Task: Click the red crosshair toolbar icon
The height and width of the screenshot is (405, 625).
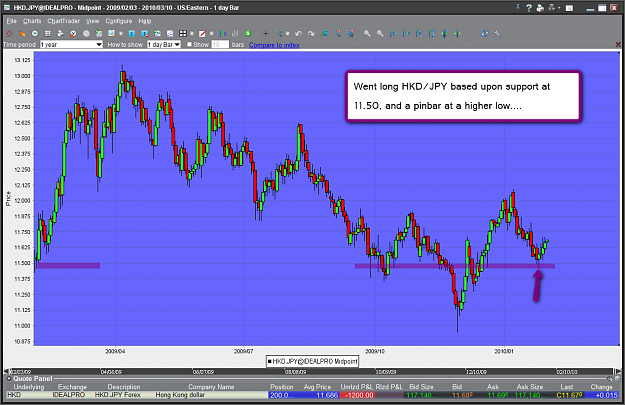Action: [9, 34]
